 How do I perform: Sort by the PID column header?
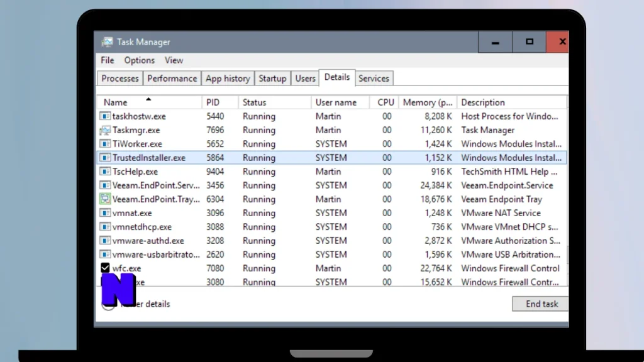pos(219,102)
